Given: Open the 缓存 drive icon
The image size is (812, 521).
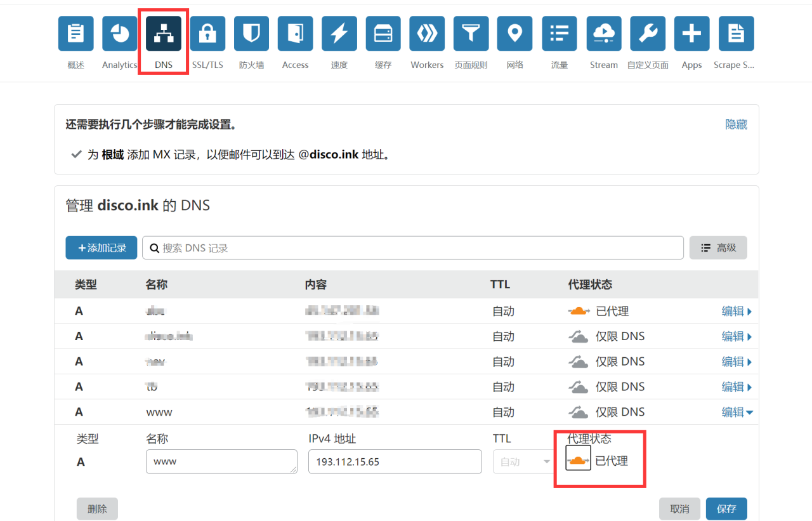Looking at the screenshot, I should pos(383,34).
